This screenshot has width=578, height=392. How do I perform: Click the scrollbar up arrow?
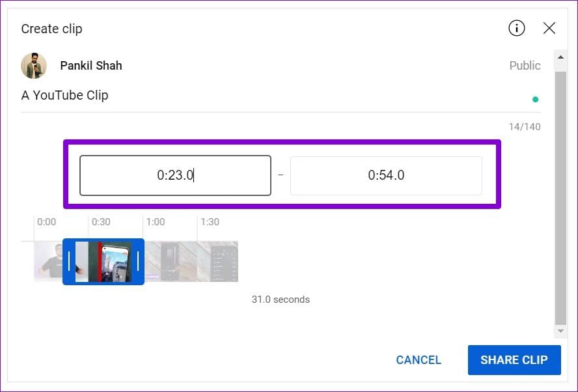click(x=560, y=57)
